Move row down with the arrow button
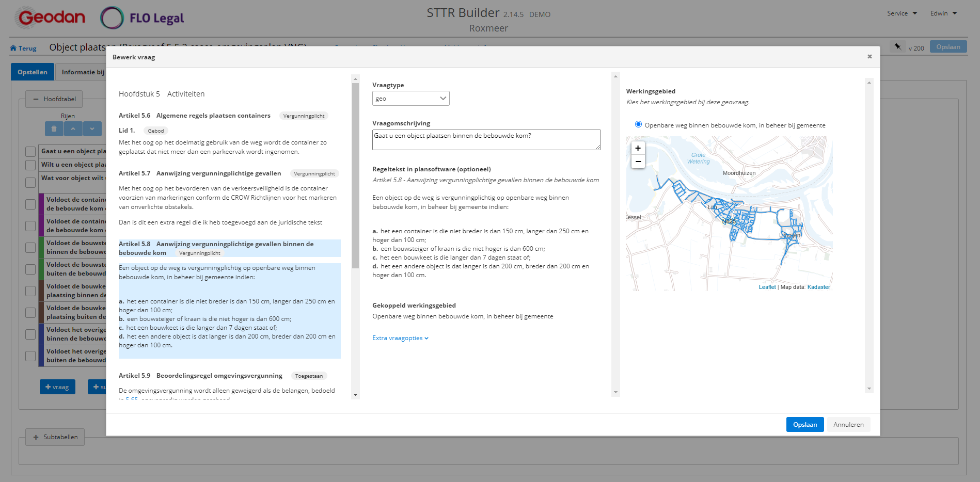The width and height of the screenshot is (980, 482). (92, 129)
